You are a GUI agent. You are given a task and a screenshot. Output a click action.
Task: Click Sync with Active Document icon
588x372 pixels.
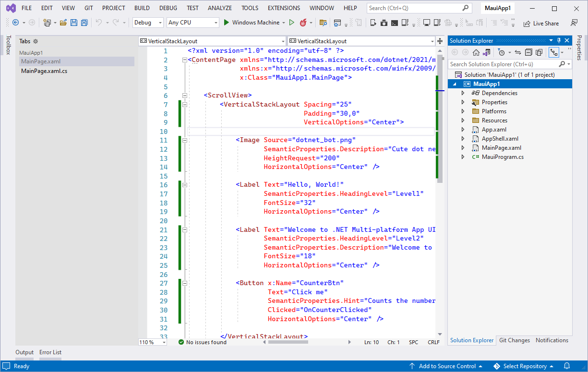pos(517,52)
